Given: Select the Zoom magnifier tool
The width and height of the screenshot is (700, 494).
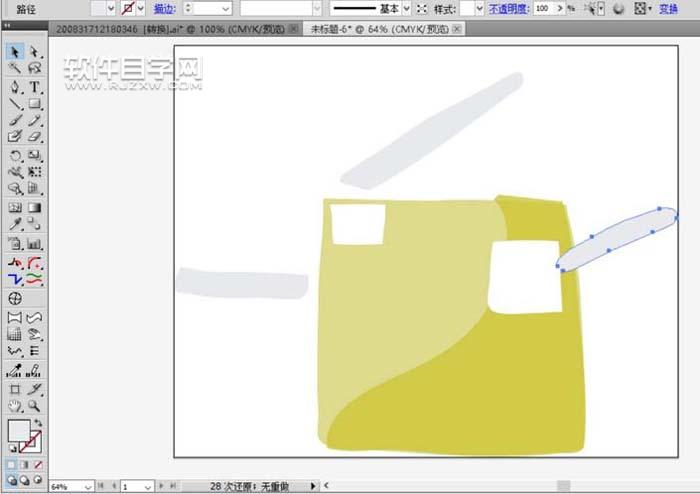Looking at the screenshot, I should (34, 405).
